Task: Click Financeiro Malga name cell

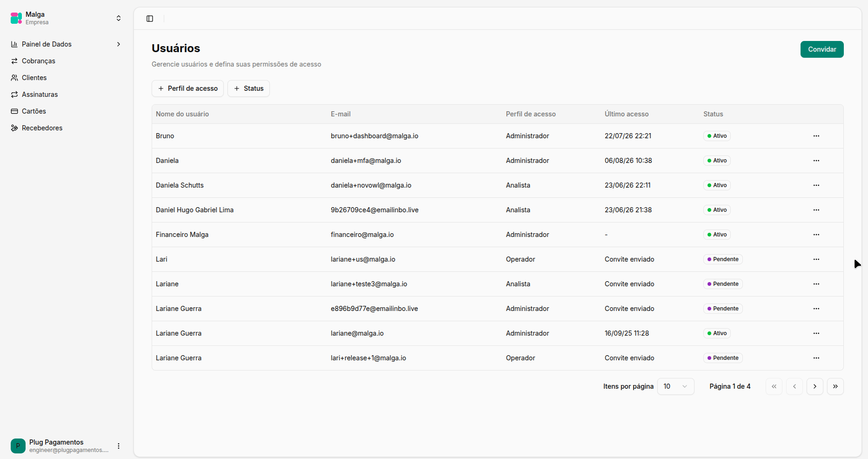Action: pos(182,235)
